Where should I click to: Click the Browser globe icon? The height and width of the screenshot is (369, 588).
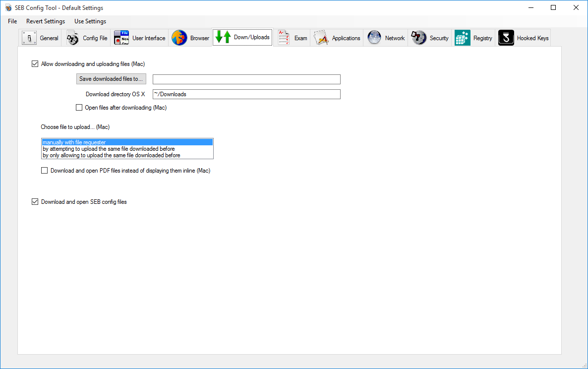(x=179, y=38)
